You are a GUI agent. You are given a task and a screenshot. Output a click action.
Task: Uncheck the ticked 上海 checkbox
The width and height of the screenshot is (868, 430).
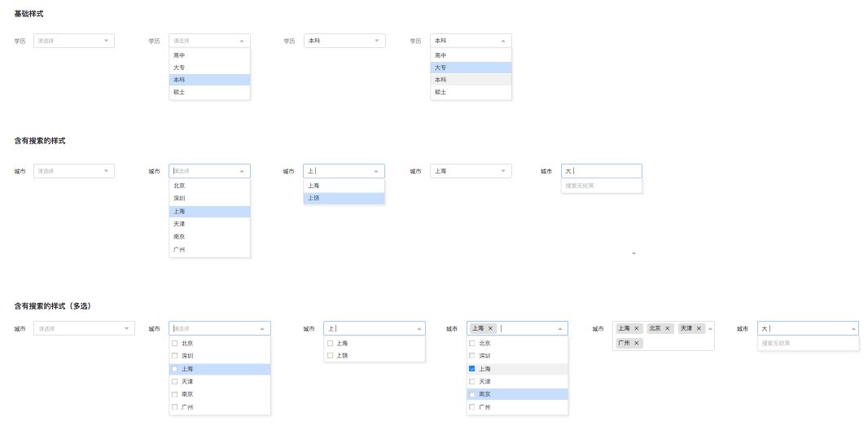click(x=472, y=369)
